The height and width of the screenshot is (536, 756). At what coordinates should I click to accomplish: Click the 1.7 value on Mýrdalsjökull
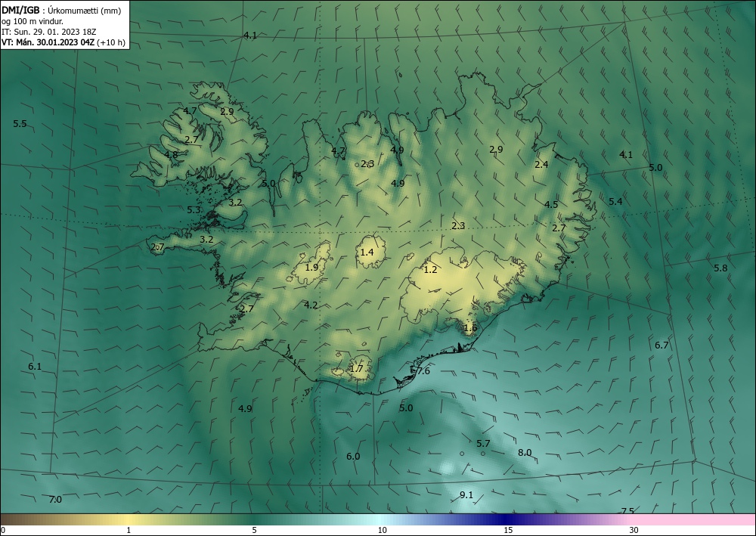coord(356,369)
